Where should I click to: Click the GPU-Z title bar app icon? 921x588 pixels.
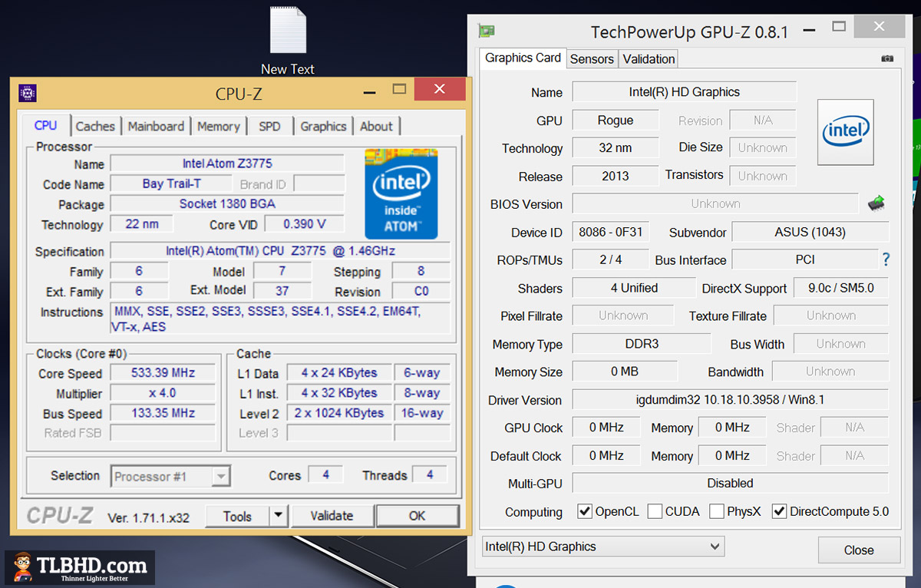(x=487, y=31)
